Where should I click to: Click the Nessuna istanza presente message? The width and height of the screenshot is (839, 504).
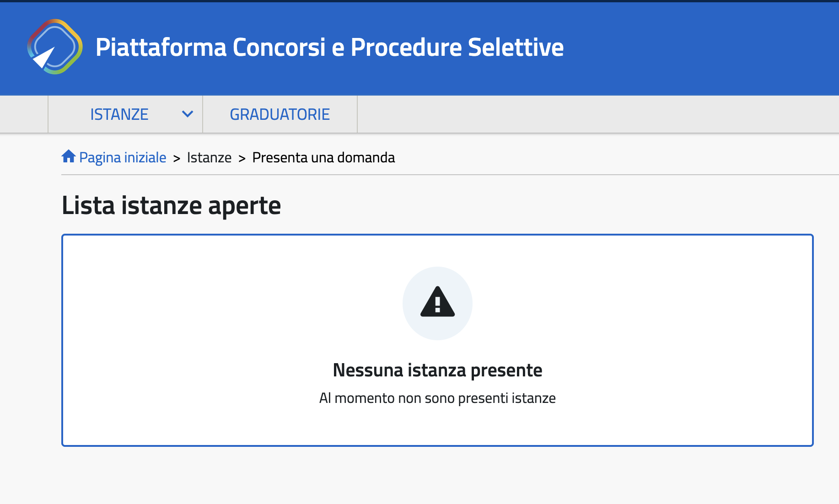[437, 370]
